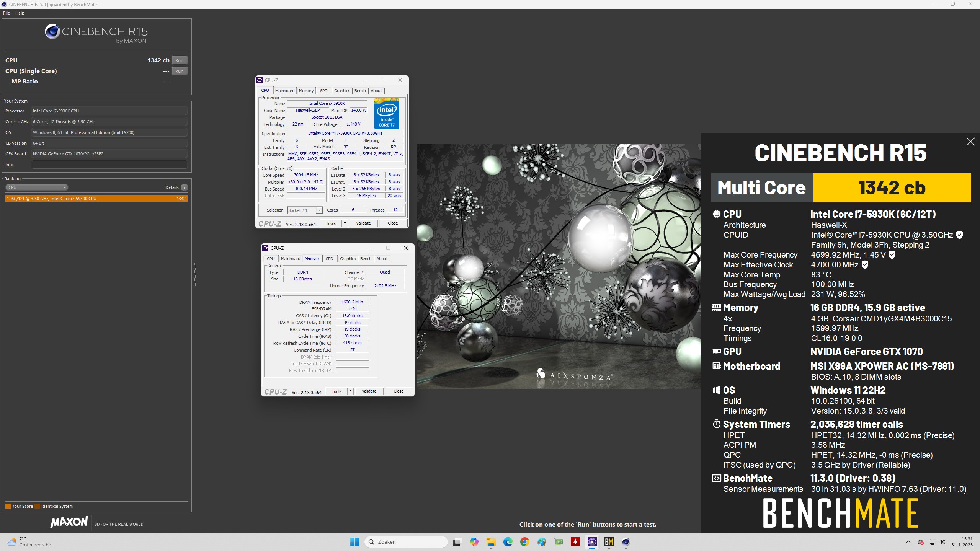
Task: Click Close button in upper CPU-Z window
Action: 393,223
